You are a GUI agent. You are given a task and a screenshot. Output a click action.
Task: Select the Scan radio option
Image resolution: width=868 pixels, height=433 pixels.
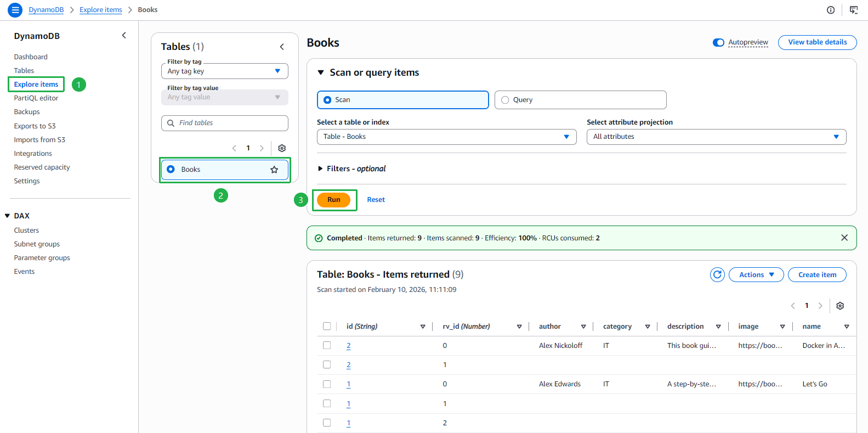click(327, 100)
